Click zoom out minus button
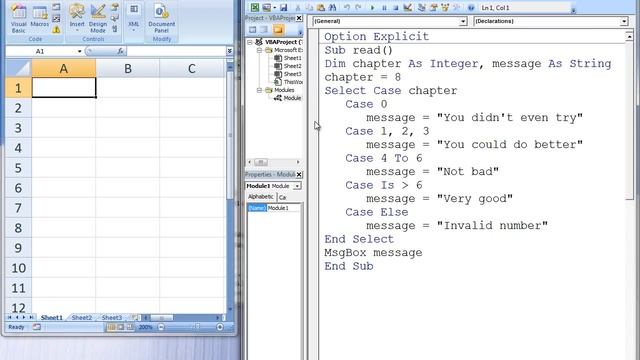 pyautogui.click(x=161, y=327)
